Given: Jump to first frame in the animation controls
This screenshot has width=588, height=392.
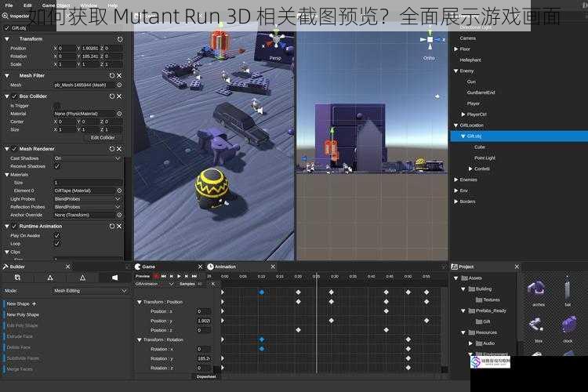Looking at the screenshot, I should pos(164,276).
